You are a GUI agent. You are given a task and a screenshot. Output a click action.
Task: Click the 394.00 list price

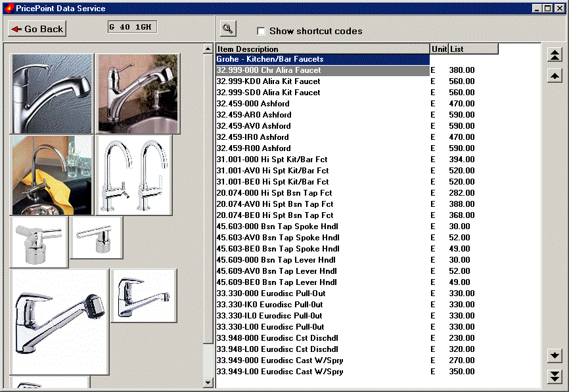(462, 160)
